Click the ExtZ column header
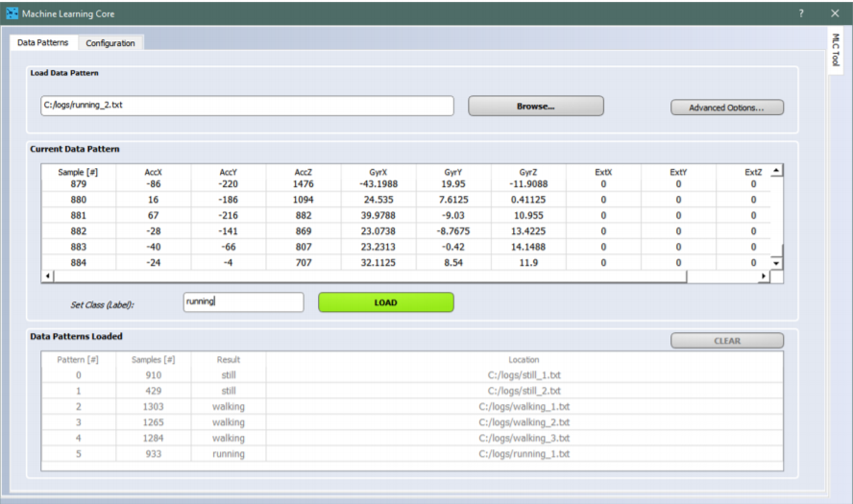This screenshot has height=504, width=853. [x=753, y=172]
